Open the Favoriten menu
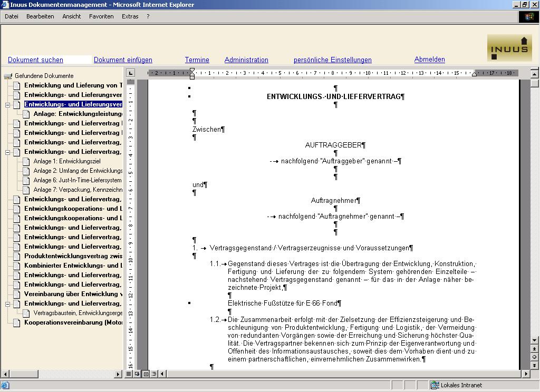 pos(101,16)
